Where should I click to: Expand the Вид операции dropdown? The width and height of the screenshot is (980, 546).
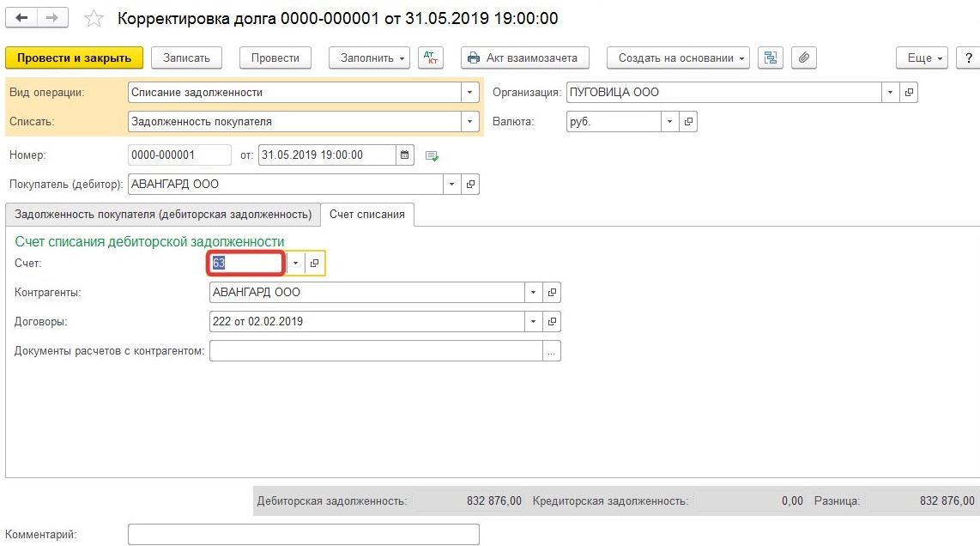coord(469,93)
